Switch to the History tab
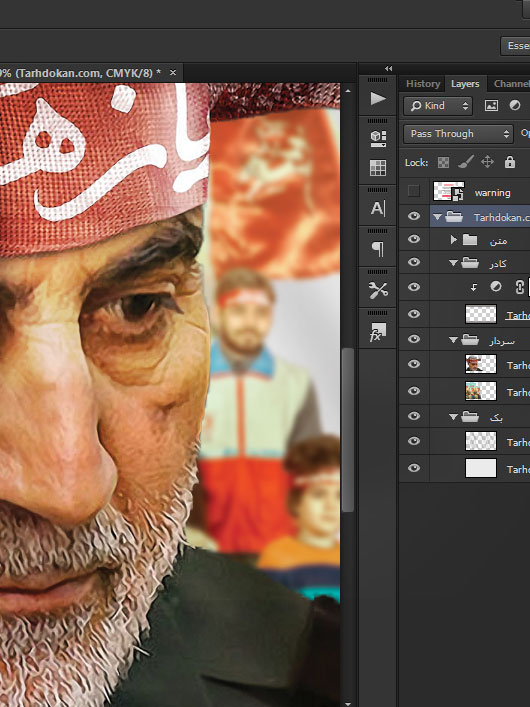530x707 pixels. coord(423,83)
